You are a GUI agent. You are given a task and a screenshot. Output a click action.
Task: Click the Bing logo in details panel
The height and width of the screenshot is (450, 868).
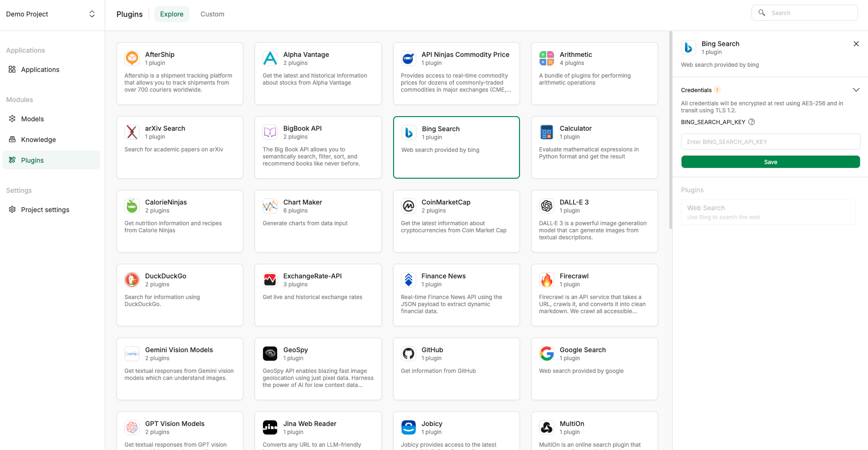689,47
